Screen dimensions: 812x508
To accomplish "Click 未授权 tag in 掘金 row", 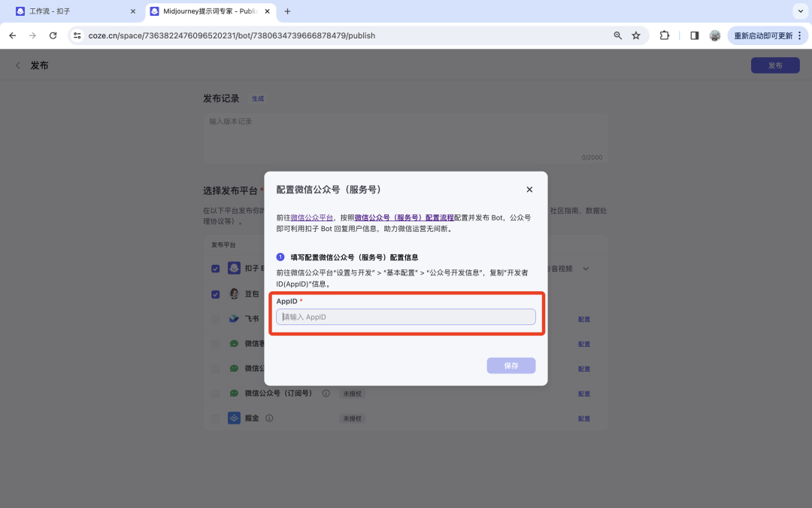I will click(x=352, y=418).
